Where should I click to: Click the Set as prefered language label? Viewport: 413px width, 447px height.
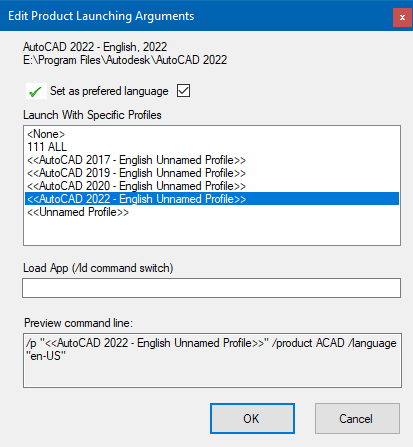coord(109,91)
